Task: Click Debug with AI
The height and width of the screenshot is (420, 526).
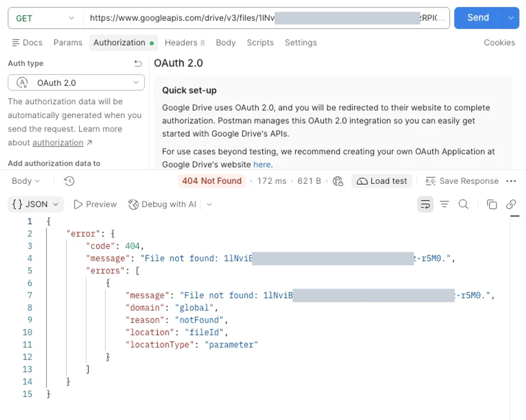Action: click(162, 204)
